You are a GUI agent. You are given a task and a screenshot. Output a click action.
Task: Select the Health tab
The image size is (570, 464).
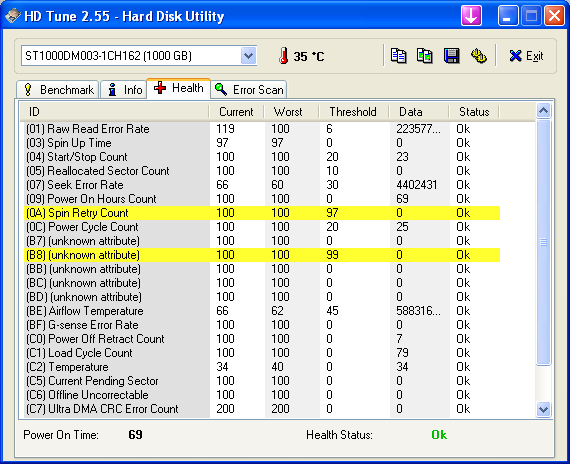click(178, 88)
